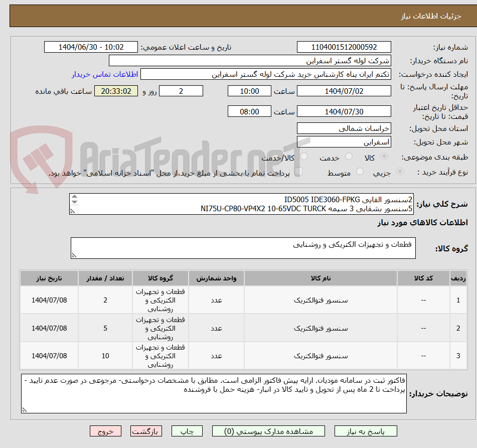Select متوسط as purchase process type
The width and height of the screenshot is (477, 448).
(x=360, y=171)
